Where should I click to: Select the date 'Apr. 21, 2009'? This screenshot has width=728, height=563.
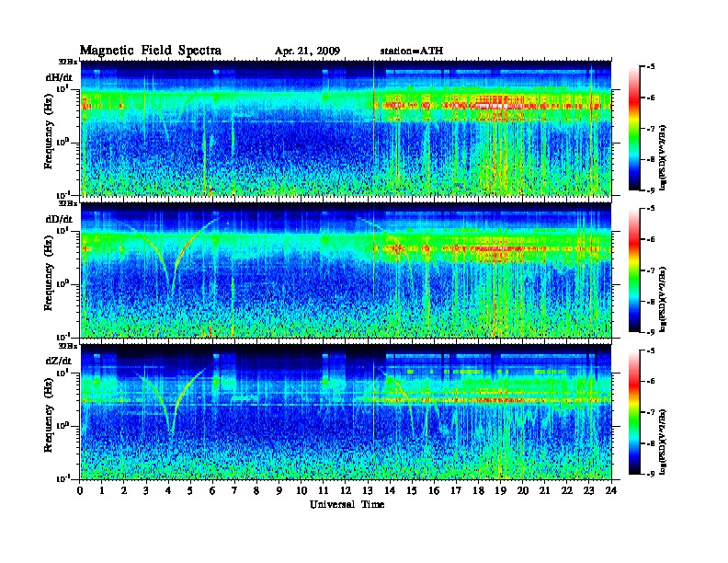tap(307, 52)
